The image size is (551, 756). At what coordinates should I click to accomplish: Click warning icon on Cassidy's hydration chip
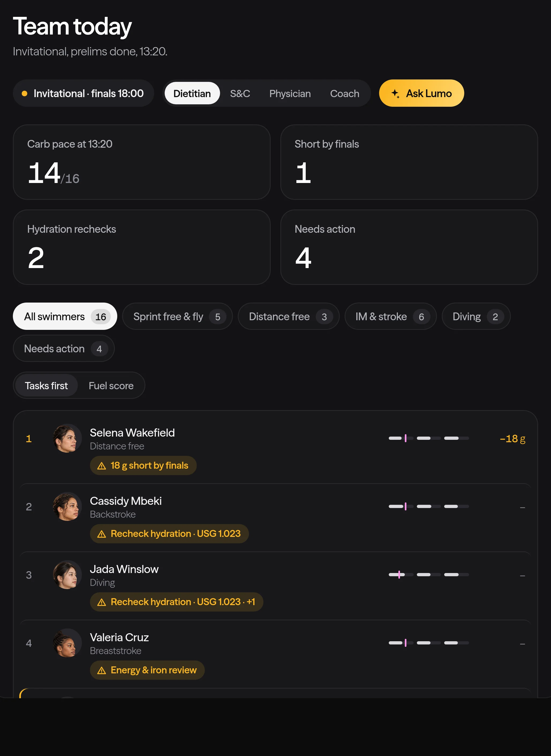101,534
